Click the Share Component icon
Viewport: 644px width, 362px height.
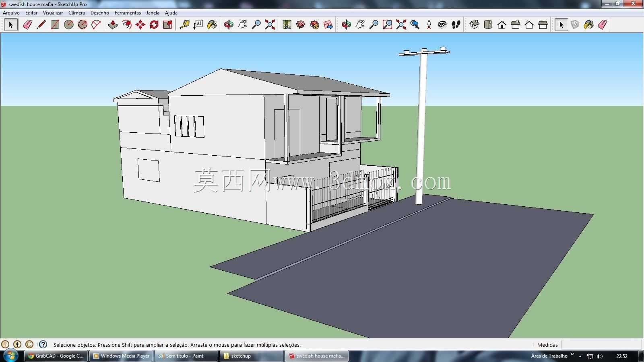[328, 25]
